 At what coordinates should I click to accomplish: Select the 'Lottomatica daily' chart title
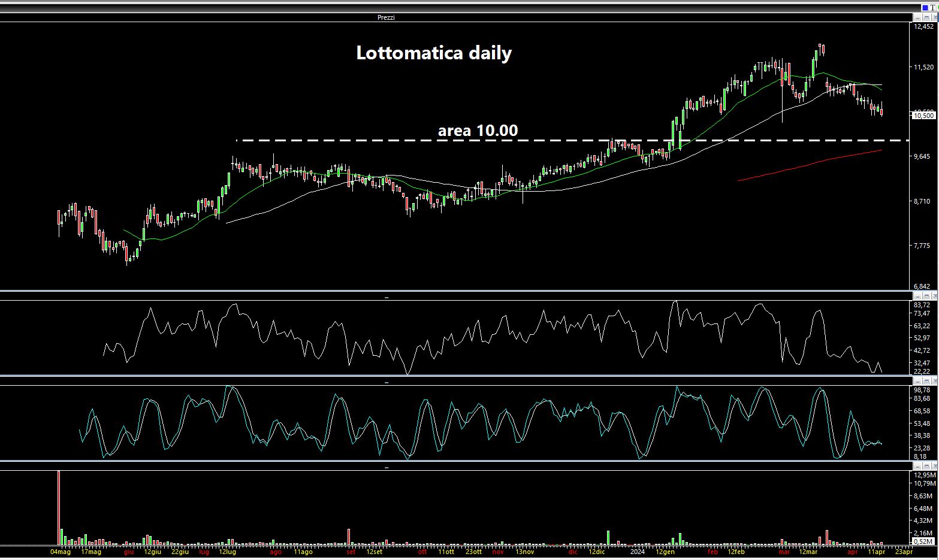coord(434,53)
